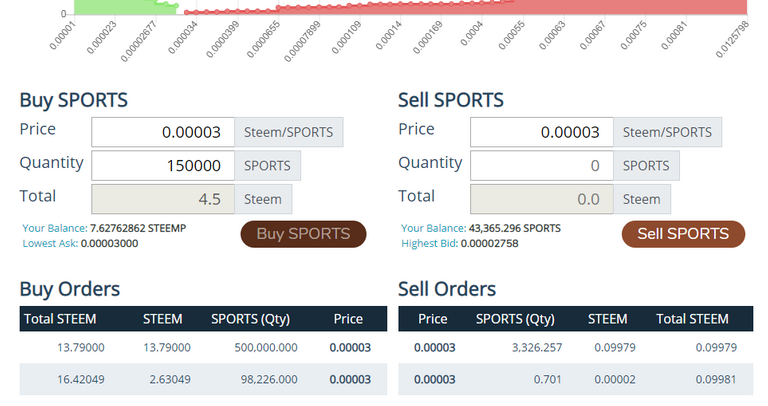Click the Steem/SPORTS unit label in Sell form
This screenshot has height=406, width=768.
667,132
